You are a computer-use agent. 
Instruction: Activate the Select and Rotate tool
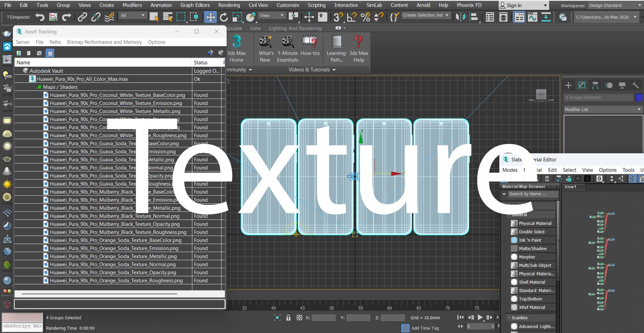[224, 17]
